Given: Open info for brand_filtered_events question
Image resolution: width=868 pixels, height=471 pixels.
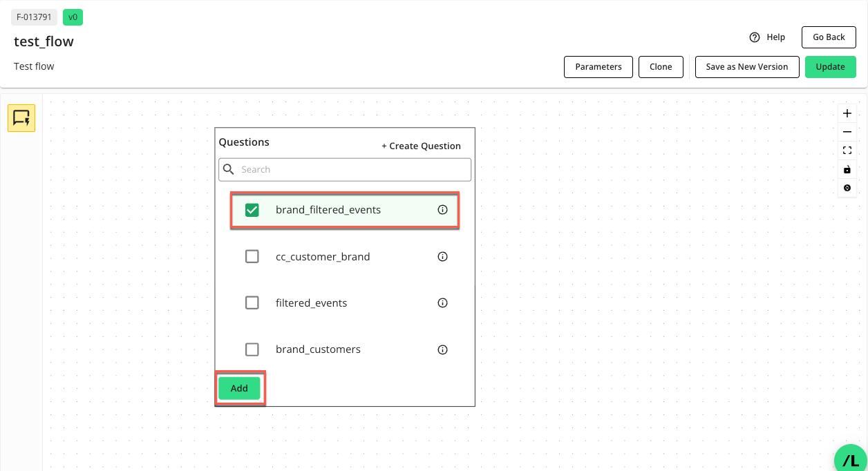Looking at the screenshot, I should [442, 209].
